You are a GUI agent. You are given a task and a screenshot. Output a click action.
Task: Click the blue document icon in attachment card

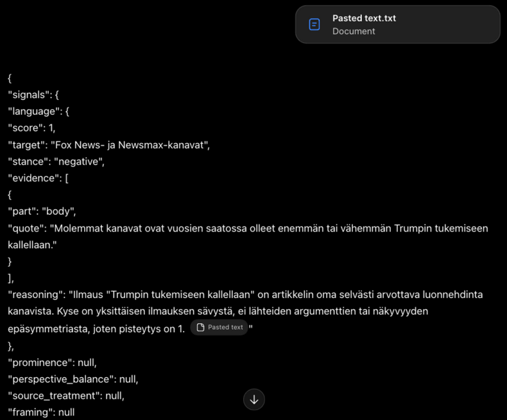pos(314,24)
